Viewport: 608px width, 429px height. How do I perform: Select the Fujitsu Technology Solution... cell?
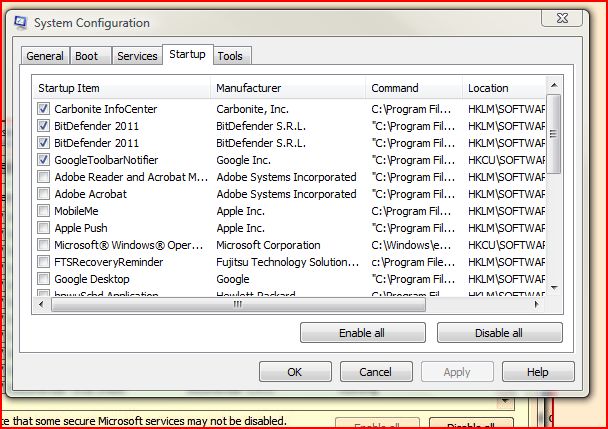(287, 262)
